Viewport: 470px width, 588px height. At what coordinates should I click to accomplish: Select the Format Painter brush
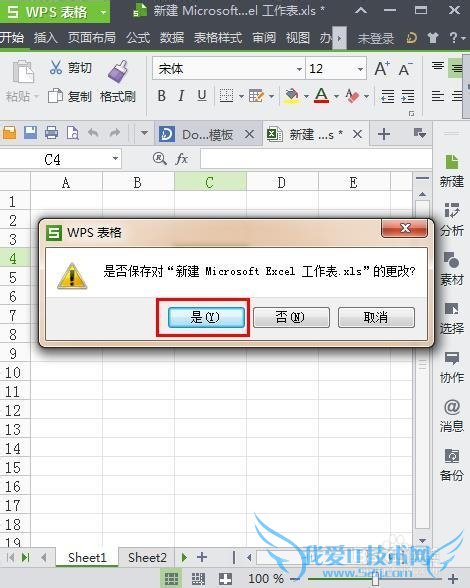pos(118,71)
